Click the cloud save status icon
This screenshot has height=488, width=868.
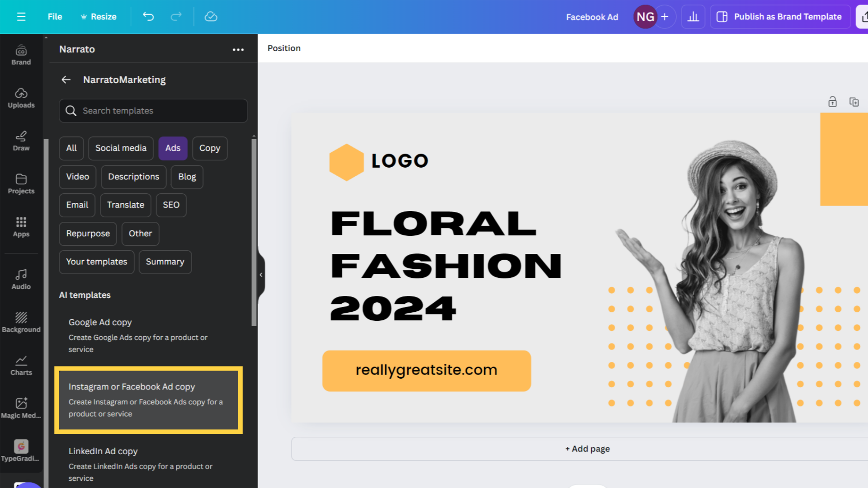coord(210,16)
